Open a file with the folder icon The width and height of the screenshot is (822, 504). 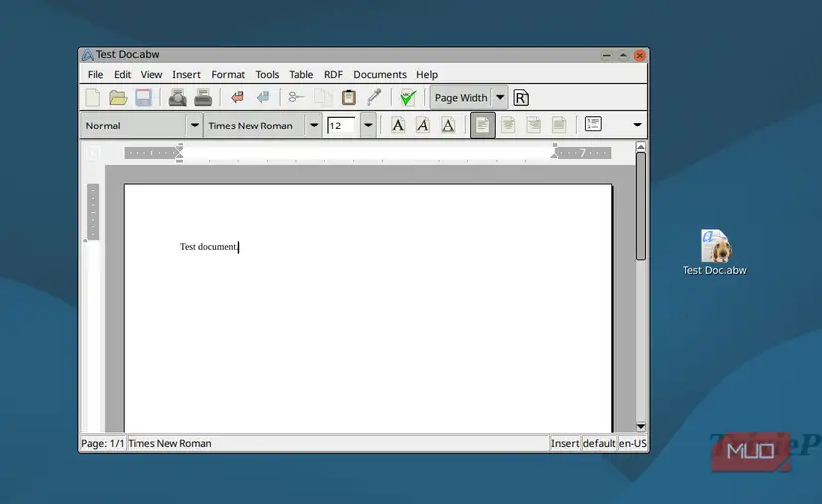pyautogui.click(x=118, y=98)
